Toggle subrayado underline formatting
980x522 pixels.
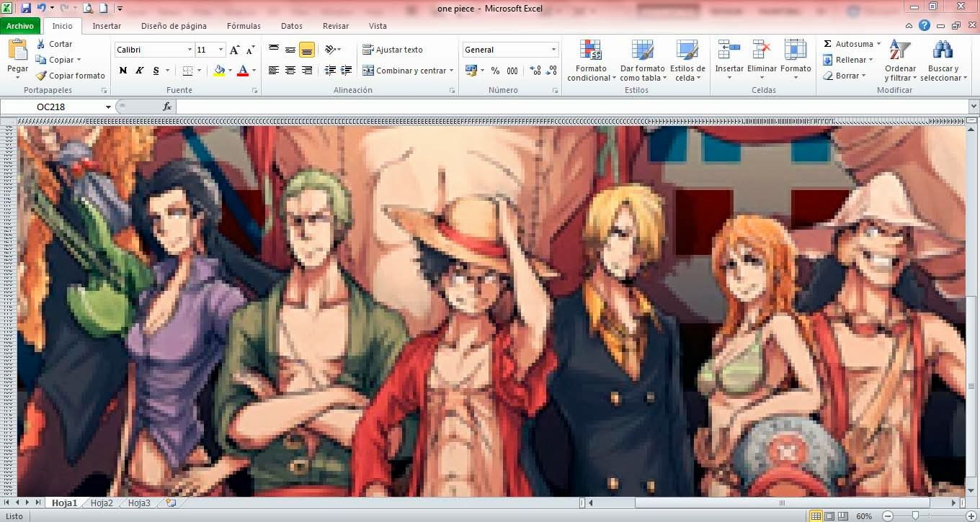pos(156,71)
